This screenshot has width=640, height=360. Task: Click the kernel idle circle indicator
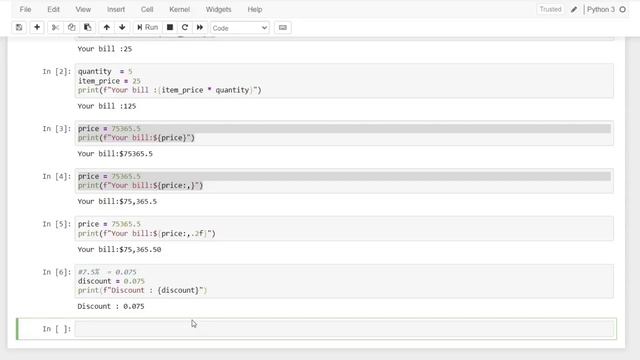click(622, 9)
